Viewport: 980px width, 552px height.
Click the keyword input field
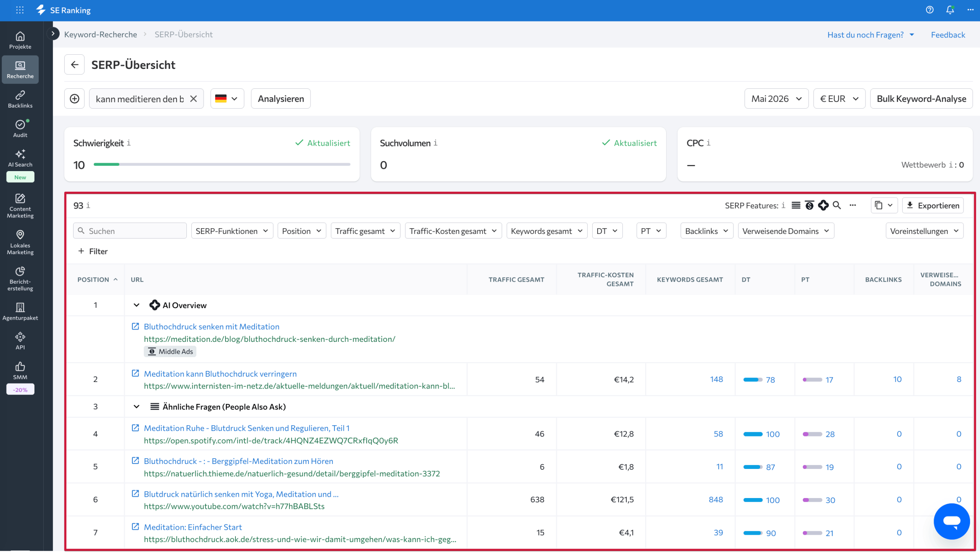(139, 99)
